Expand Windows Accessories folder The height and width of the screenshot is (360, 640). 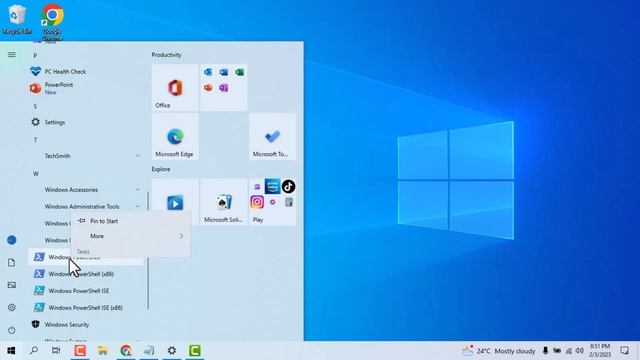point(86,190)
